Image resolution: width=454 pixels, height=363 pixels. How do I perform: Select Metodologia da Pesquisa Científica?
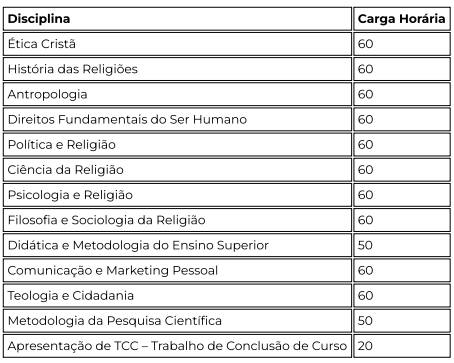point(177,321)
